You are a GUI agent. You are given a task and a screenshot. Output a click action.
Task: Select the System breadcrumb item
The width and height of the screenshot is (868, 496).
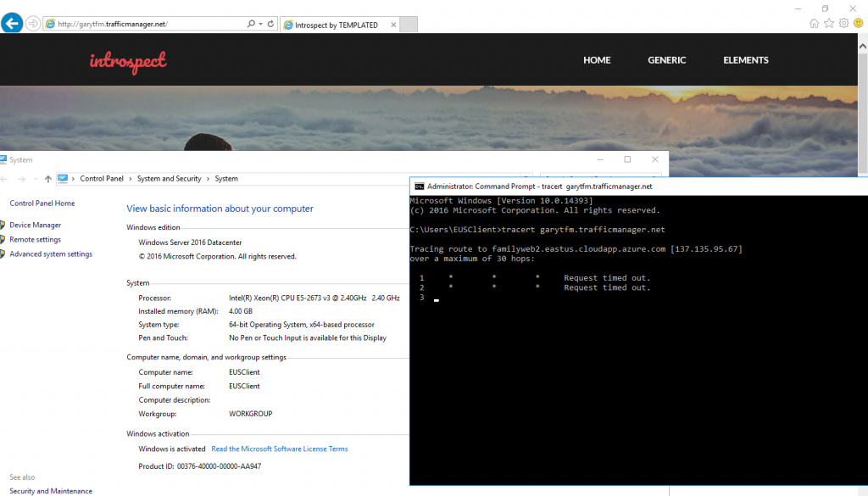pyautogui.click(x=226, y=178)
